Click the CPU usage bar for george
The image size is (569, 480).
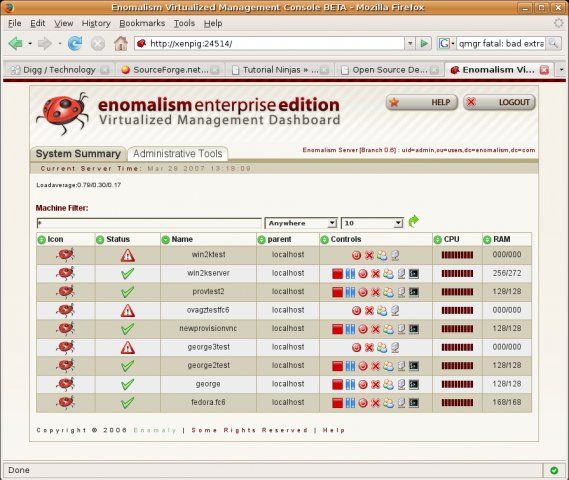coord(457,384)
